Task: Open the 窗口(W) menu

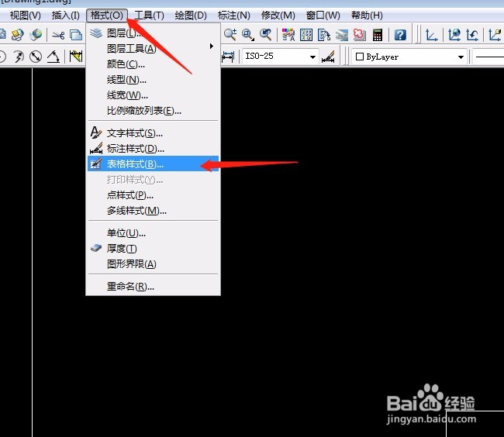Action: pyautogui.click(x=323, y=15)
